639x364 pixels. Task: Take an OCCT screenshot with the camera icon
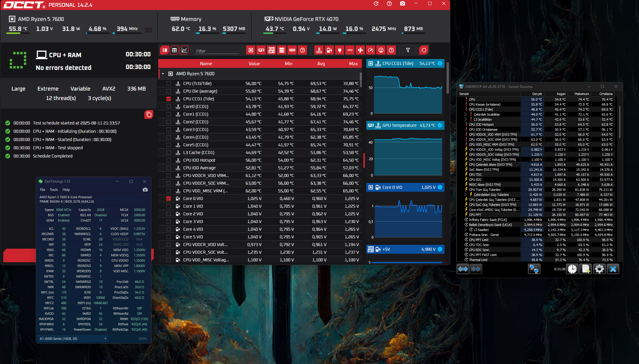[x=403, y=4]
